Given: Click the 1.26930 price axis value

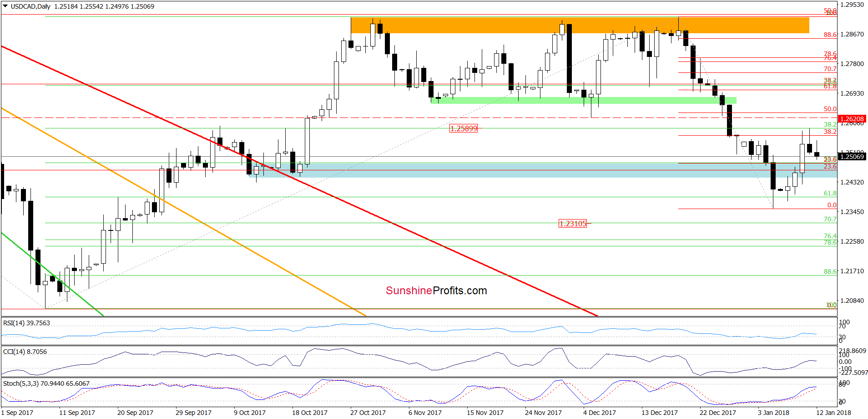Looking at the screenshot, I should [x=852, y=93].
